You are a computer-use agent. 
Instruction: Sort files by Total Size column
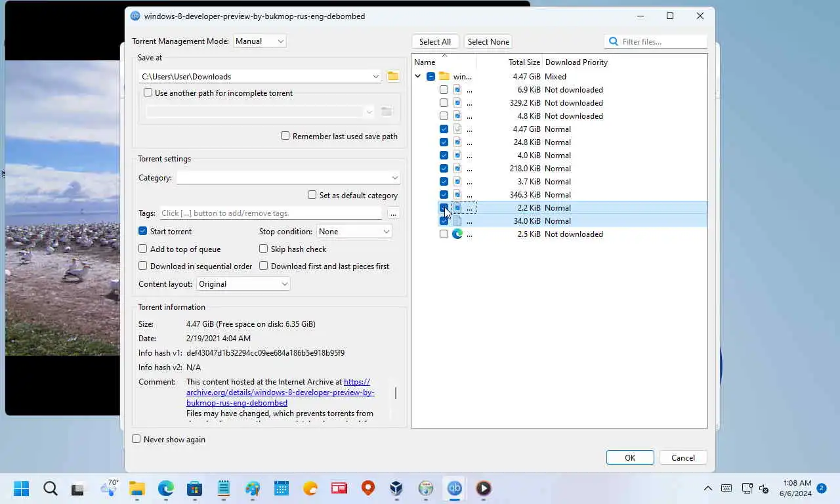point(510,62)
